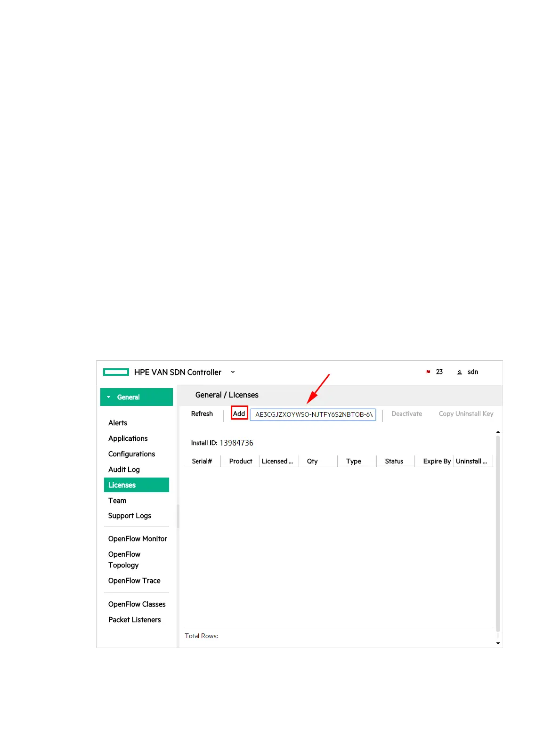Viewport: 560px width, 746px height.
Task: Sort by the Uninstall column header
Action: coord(473,461)
